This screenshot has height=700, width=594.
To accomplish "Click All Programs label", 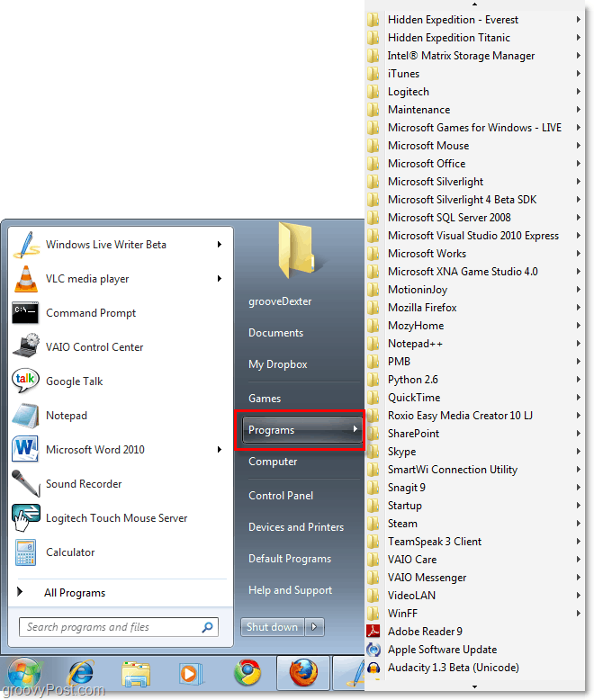I will click(75, 593).
